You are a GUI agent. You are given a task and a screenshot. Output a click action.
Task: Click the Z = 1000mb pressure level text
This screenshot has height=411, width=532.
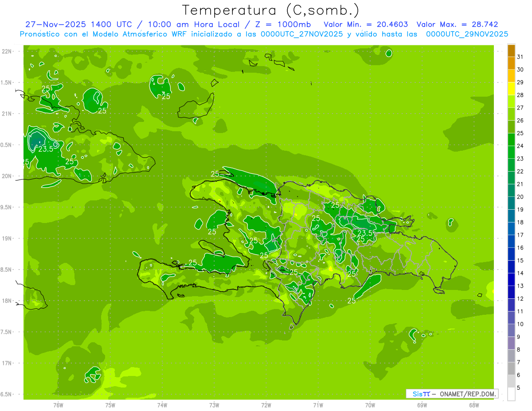click(283, 24)
